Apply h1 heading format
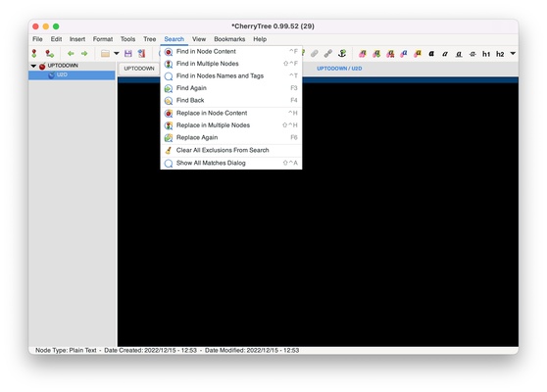 point(486,54)
